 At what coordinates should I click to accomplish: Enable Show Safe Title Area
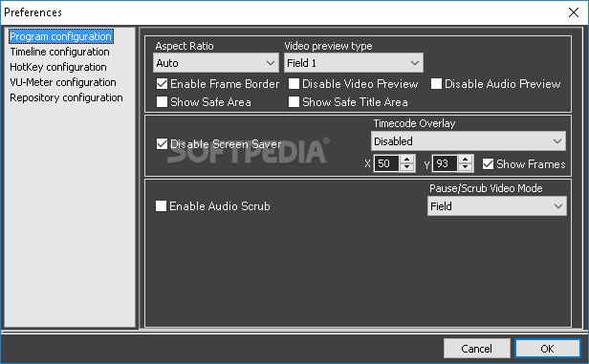tap(294, 101)
